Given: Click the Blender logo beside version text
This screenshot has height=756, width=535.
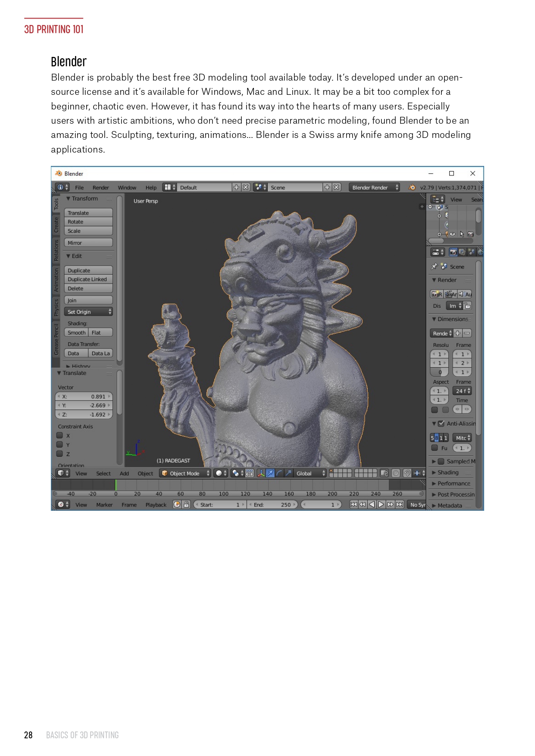Looking at the screenshot, I should (412, 187).
